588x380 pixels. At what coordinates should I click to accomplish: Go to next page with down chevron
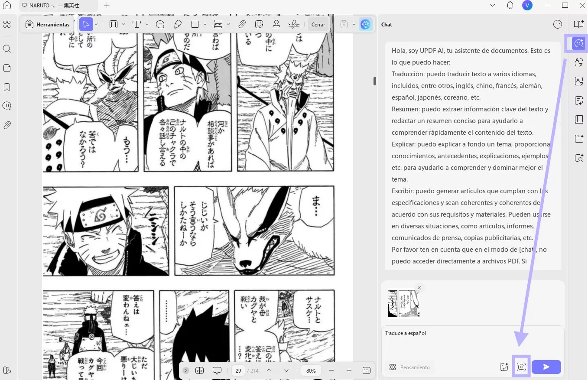pos(286,370)
